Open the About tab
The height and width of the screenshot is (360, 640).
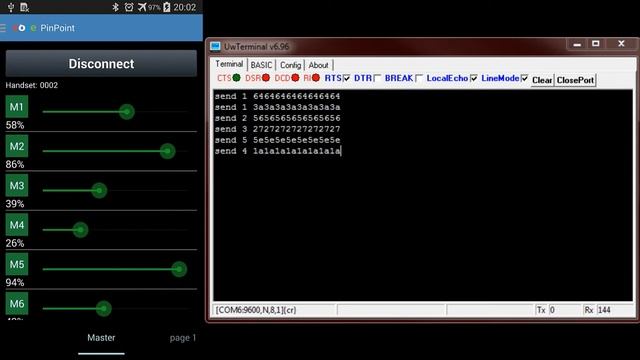click(318, 65)
